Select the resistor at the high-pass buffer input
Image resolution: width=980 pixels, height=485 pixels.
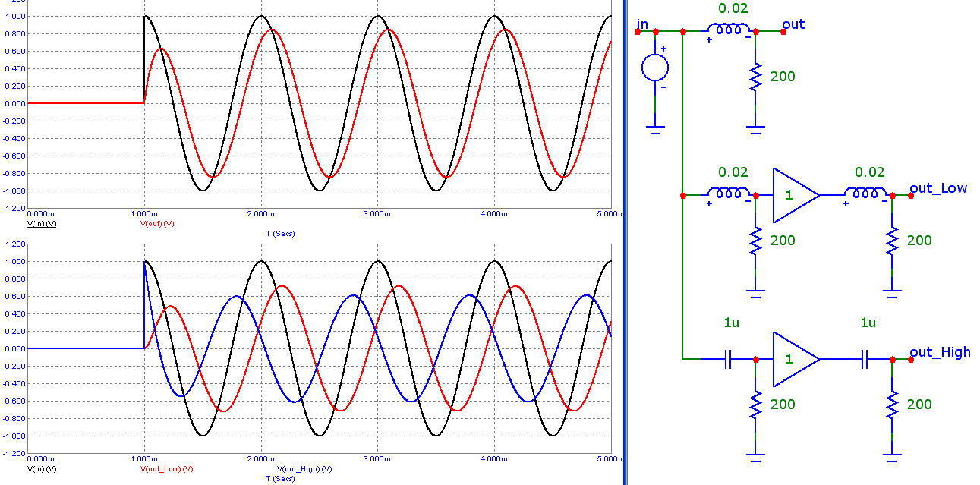tap(755, 405)
